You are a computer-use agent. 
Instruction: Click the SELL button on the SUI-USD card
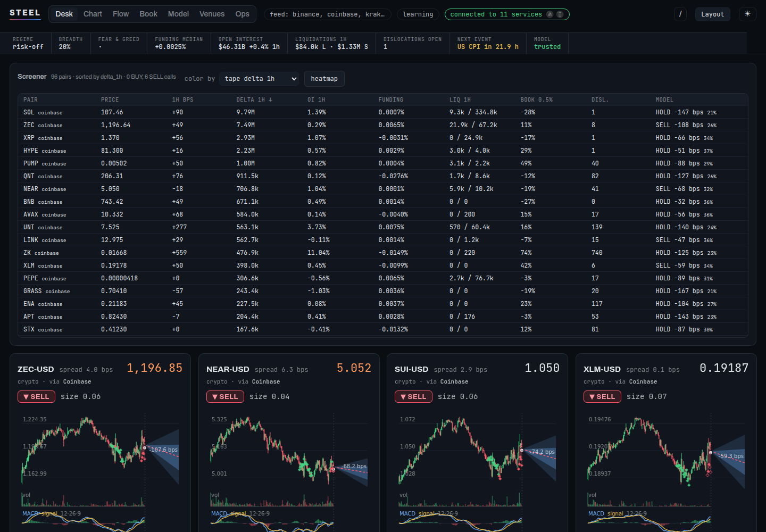414,396
